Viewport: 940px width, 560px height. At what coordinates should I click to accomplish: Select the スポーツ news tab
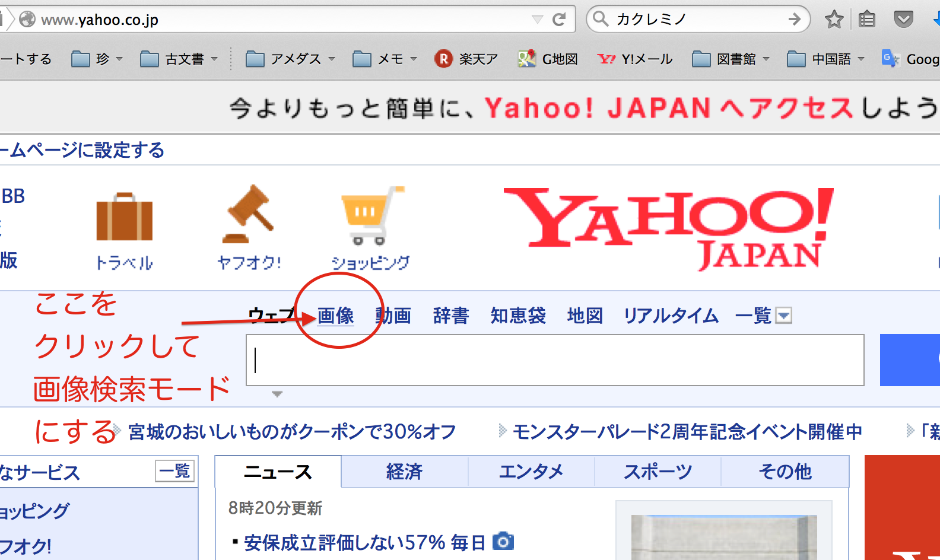coord(658,472)
